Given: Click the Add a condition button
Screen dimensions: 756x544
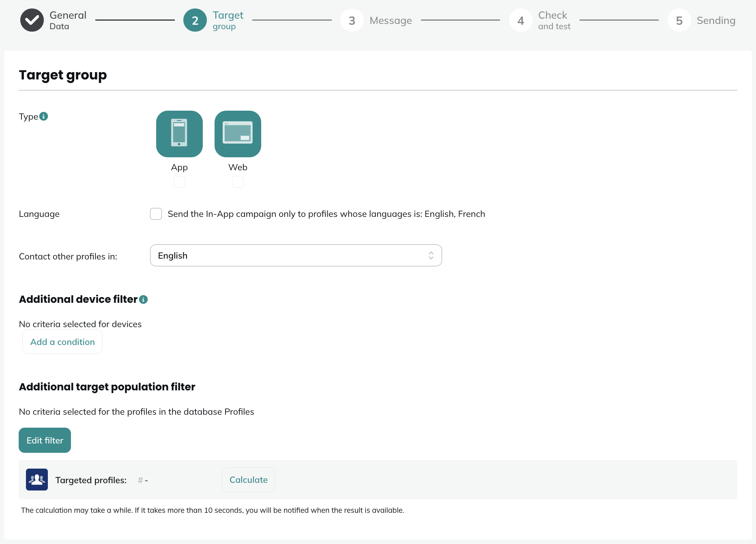Looking at the screenshot, I should tap(62, 342).
